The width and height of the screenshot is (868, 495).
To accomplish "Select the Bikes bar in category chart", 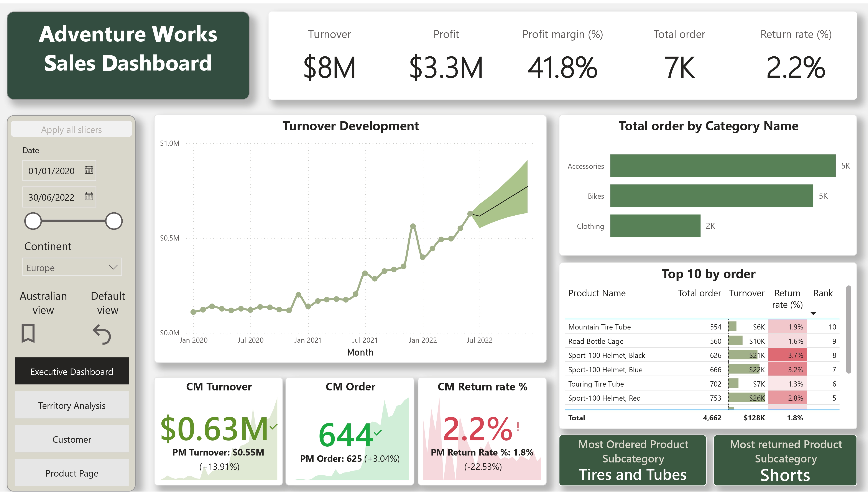I will 712,196.
